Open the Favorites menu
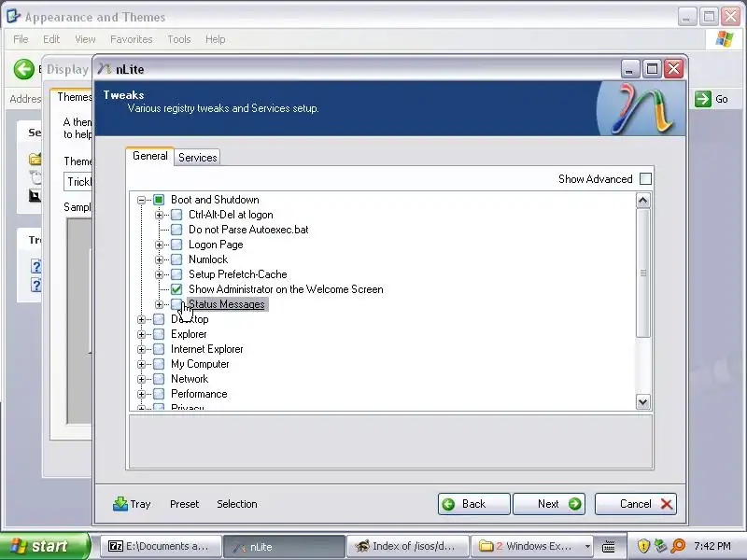 (x=132, y=39)
